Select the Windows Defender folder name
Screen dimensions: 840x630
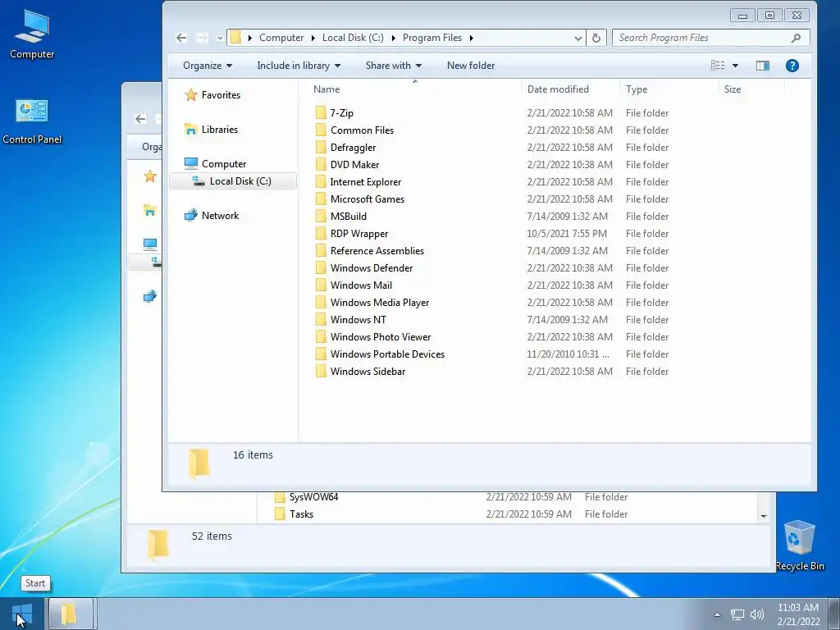click(372, 268)
